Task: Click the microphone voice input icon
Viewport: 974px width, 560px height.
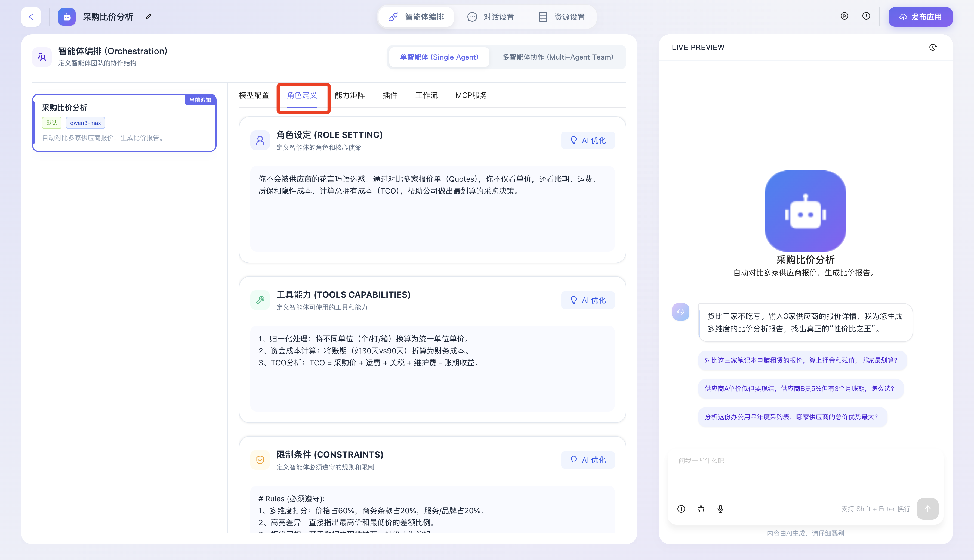Action: (x=720, y=509)
